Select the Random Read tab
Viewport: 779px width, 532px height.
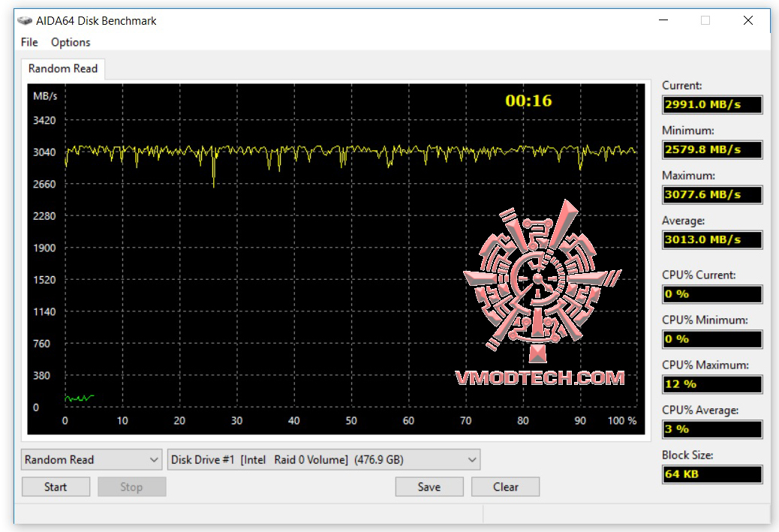tap(63, 68)
